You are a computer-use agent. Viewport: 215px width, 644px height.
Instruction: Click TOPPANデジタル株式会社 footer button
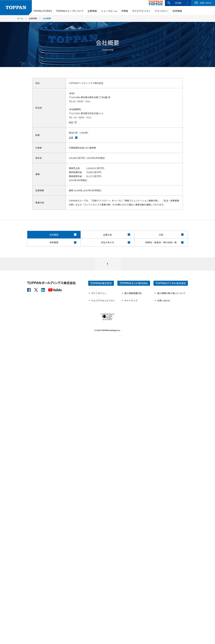point(170,283)
